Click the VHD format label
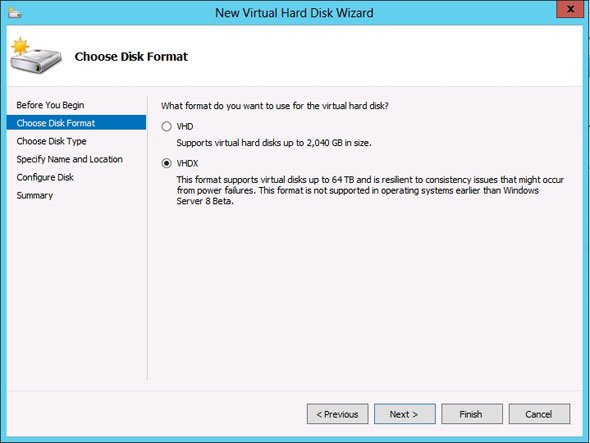The image size is (590, 443). click(x=185, y=126)
